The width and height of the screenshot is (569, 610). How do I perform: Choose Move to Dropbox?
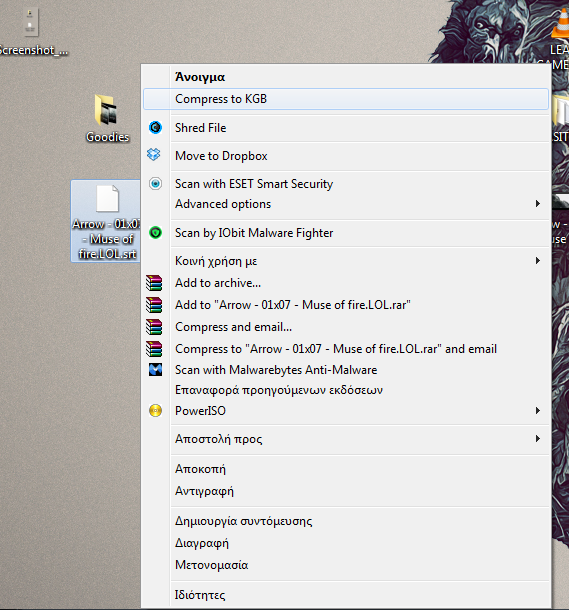346,156
